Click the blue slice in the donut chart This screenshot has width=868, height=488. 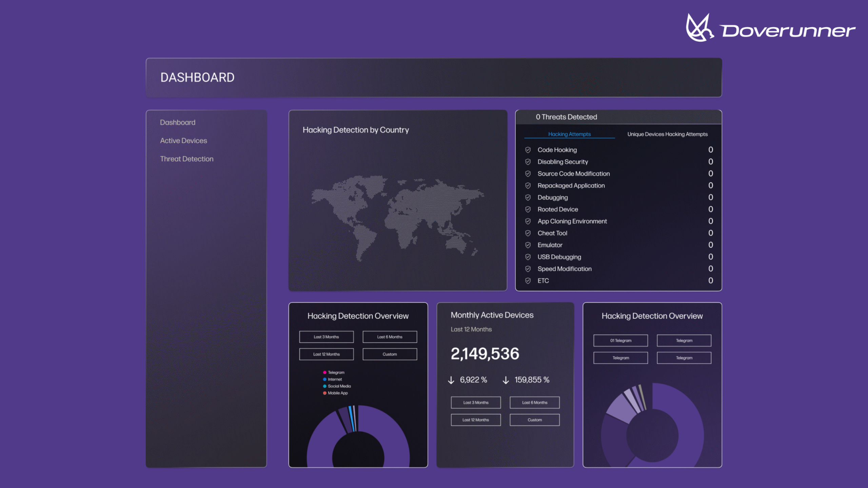click(x=352, y=419)
